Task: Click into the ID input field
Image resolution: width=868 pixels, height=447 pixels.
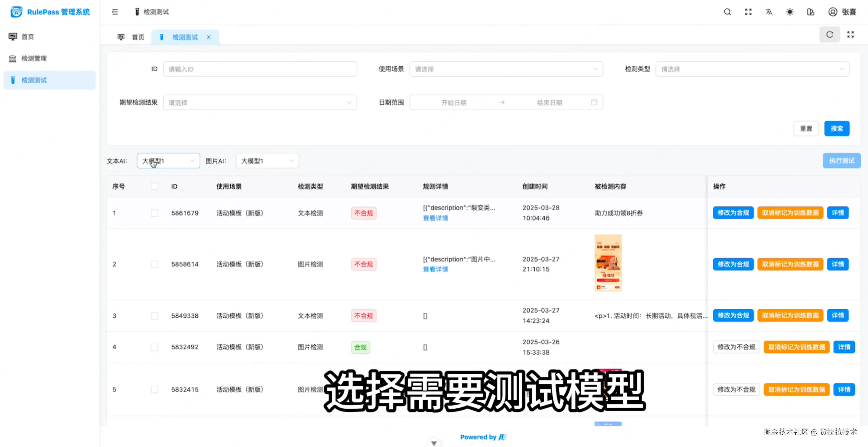Action: coord(260,69)
